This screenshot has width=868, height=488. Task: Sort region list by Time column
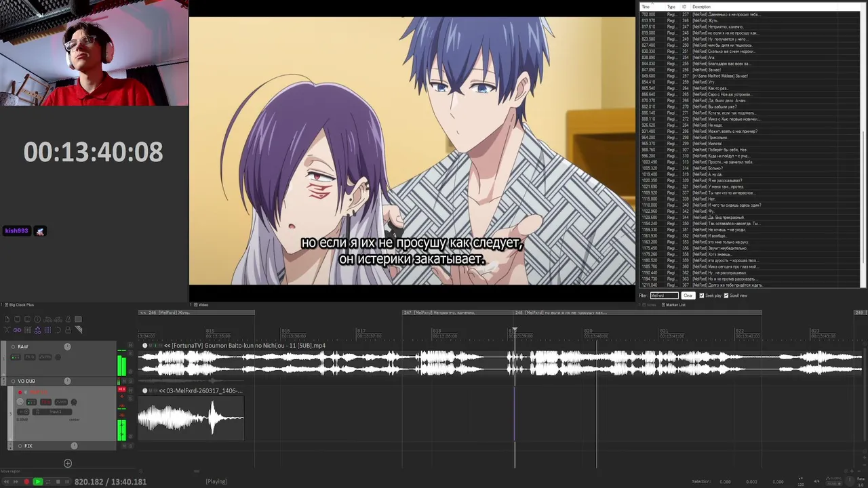click(652, 7)
